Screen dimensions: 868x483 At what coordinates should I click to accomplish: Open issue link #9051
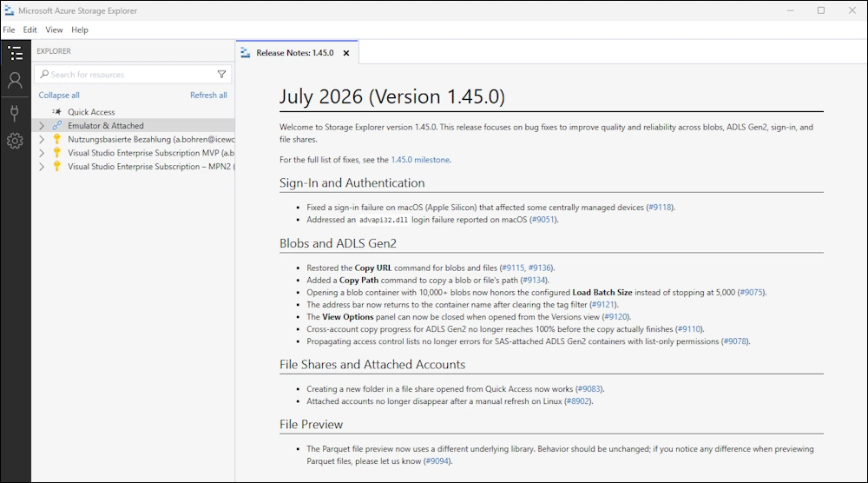point(543,219)
